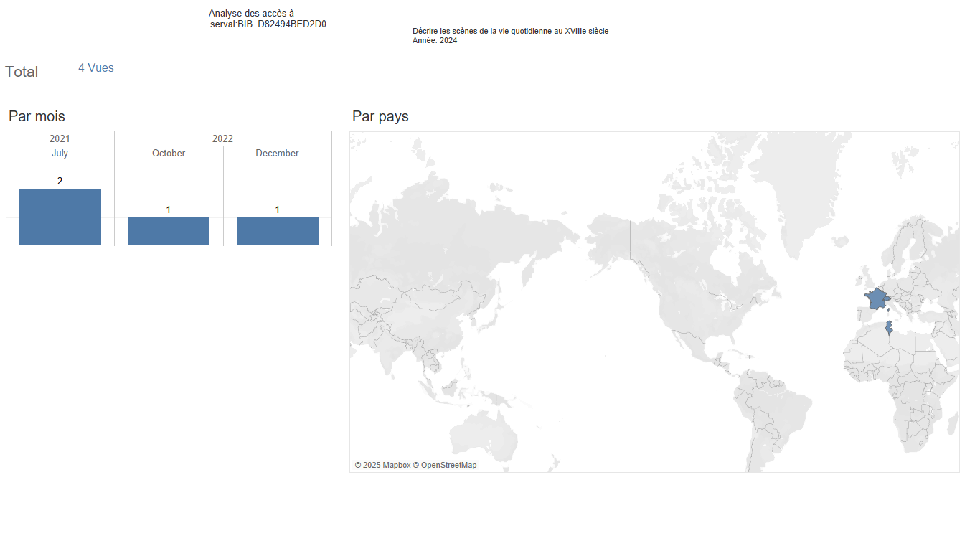This screenshot has width=980, height=551.
Task: Click the July 2021 bar
Action: click(x=60, y=217)
